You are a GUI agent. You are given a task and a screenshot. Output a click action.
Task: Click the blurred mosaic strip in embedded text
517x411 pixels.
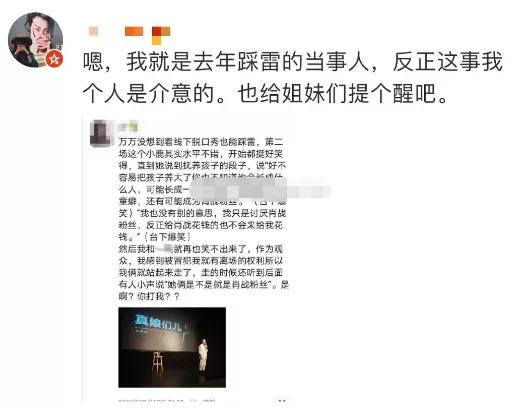(260, 190)
